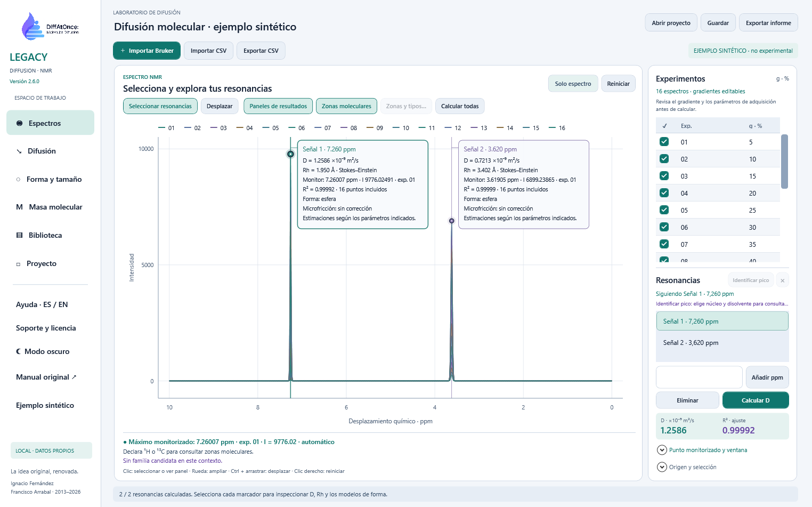The image size is (812, 507).
Task: Click the close X next to Identificar pico
Action: pyautogui.click(x=782, y=280)
